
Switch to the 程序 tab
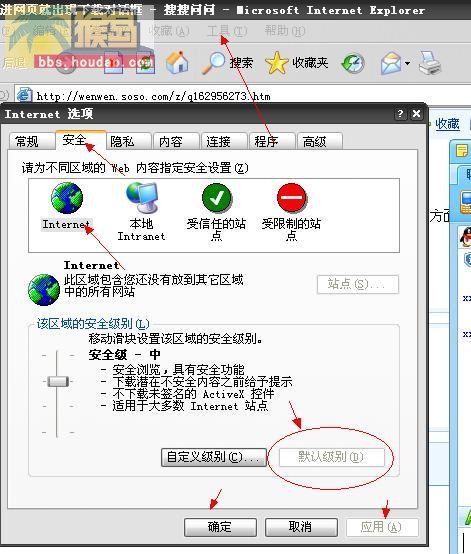pyautogui.click(x=272, y=141)
